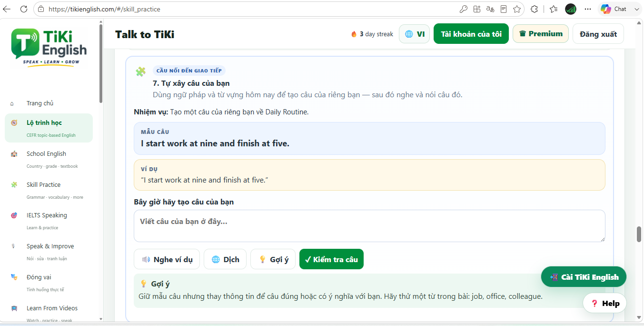
Task: Click the browser address bar URL
Action: coord(105,9)
